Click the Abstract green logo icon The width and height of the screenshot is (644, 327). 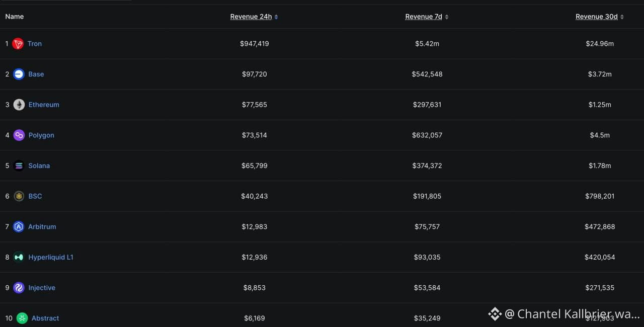click(x=22, y=318)
